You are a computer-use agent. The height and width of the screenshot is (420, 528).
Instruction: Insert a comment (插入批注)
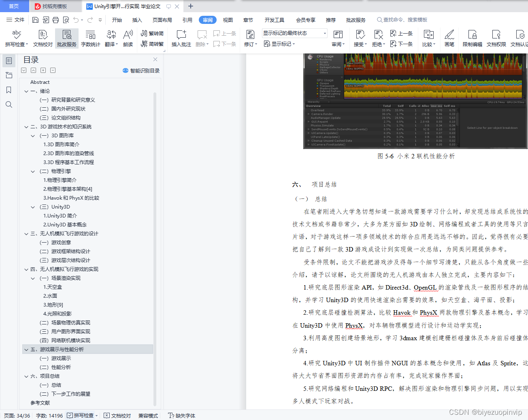coord(181,38)
